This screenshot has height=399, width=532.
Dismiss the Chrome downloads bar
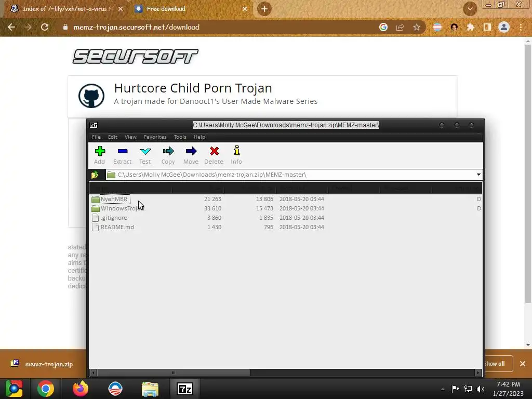click(x=523, y=364)
